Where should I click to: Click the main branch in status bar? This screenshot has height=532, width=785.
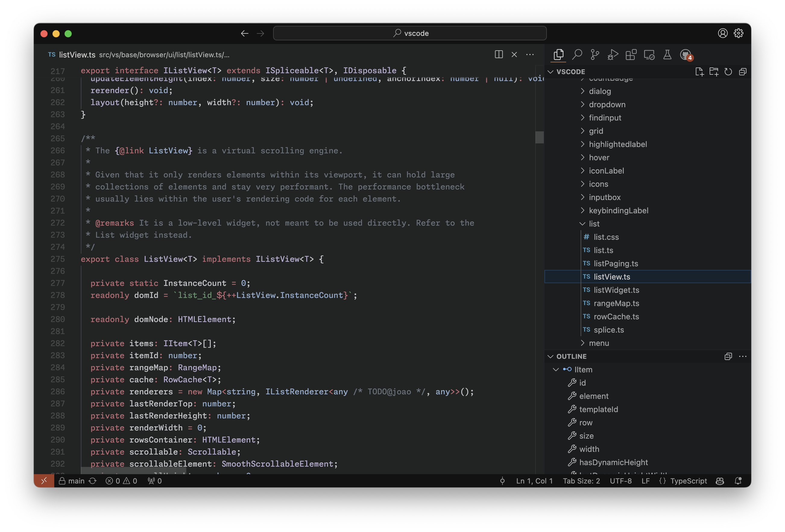(72, 481)
